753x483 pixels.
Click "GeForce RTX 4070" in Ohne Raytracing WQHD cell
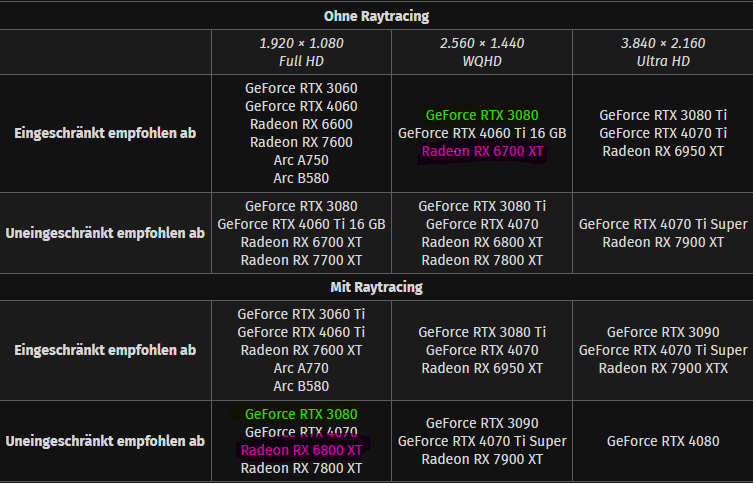(482, 224)
